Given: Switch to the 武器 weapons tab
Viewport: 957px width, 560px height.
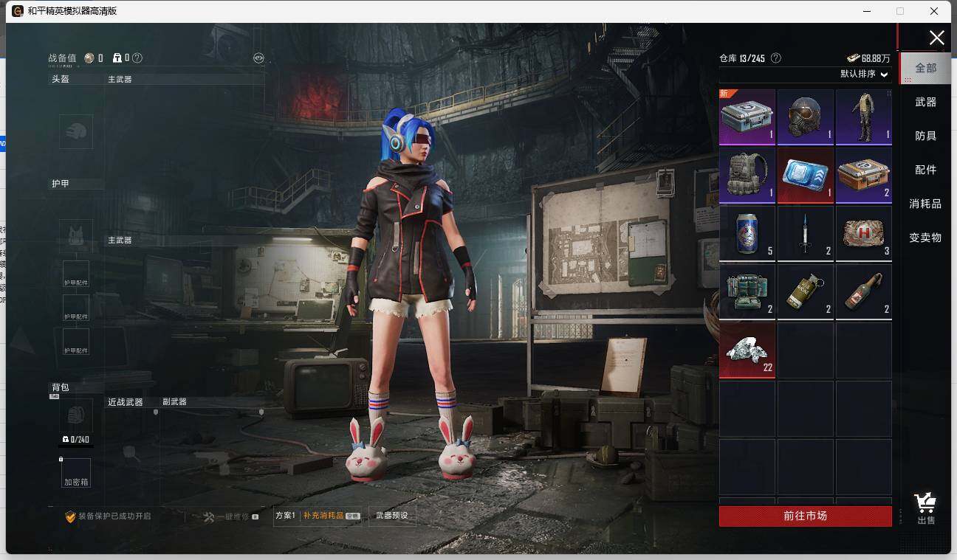Looking at the screenshot, I should 925,102.
